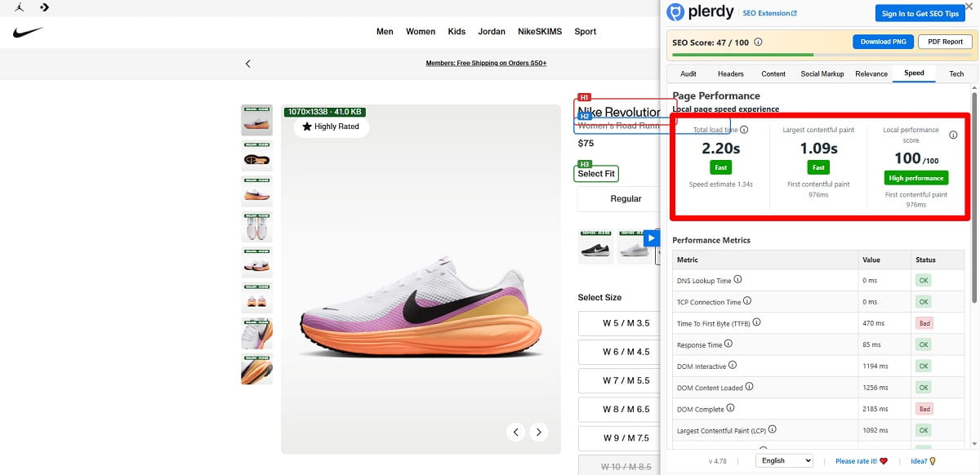Click Response Time info icon
The width and height of the screenshot is (980, 475).
pyautogui.click(x=728, y=344)
